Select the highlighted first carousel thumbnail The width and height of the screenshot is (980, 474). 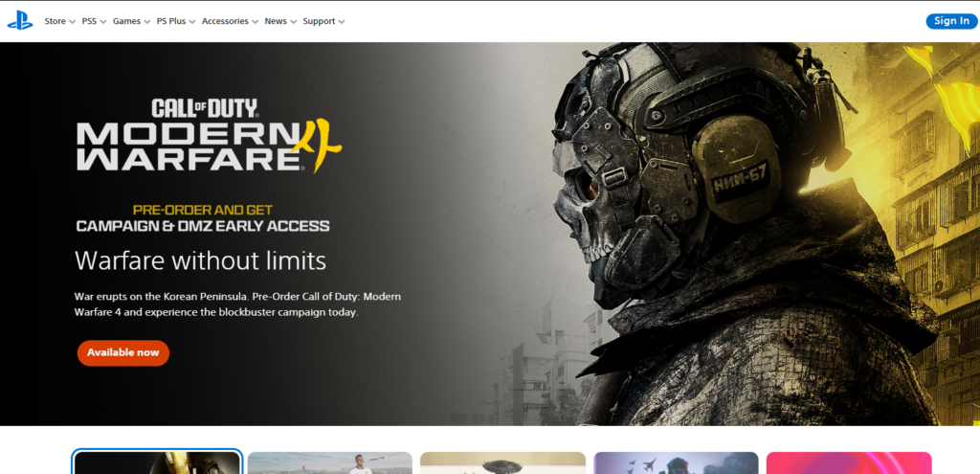(157, 463)
